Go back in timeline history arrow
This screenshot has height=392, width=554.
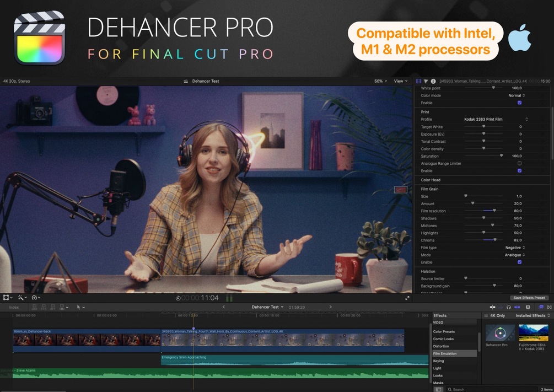224,307
